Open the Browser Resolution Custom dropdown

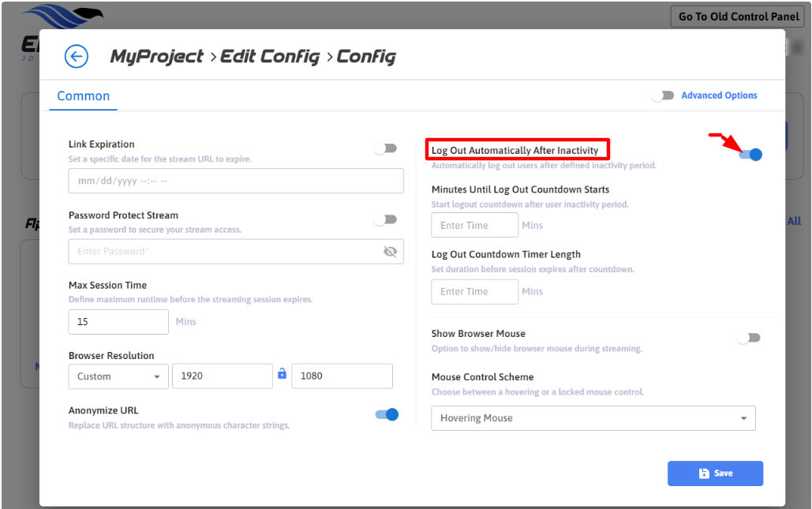point(118,376)
